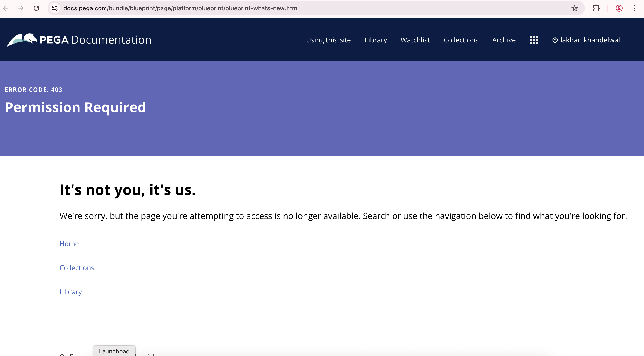Open site information icon in address bar
644x356 pixels.
(55, 8)
